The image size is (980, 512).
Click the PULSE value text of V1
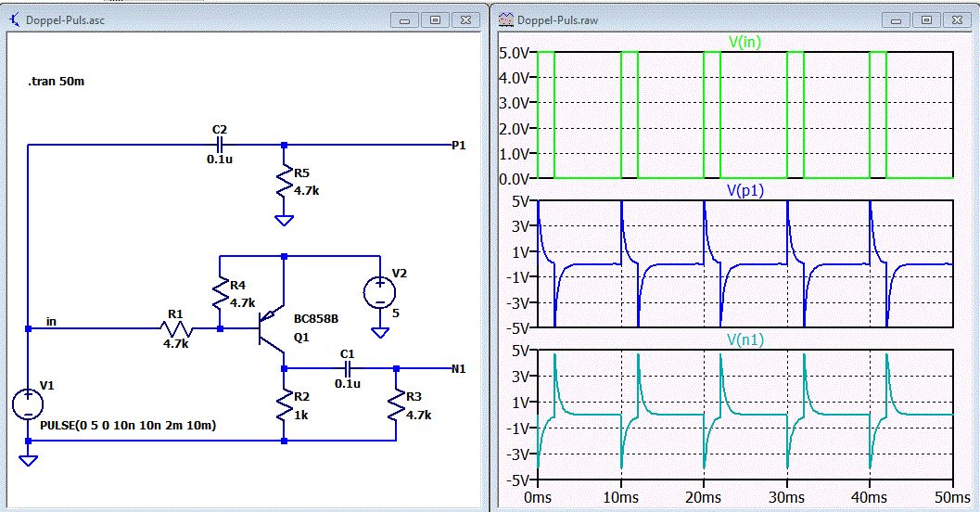coord(129,426)
